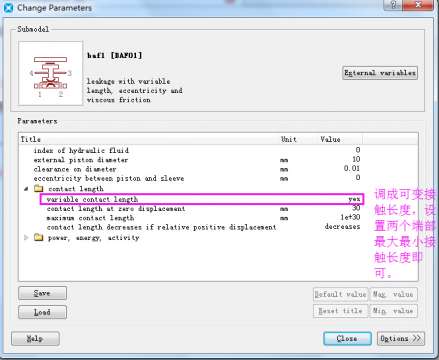
Task: Edit the maximum contact length value
Action: (350, 217)
